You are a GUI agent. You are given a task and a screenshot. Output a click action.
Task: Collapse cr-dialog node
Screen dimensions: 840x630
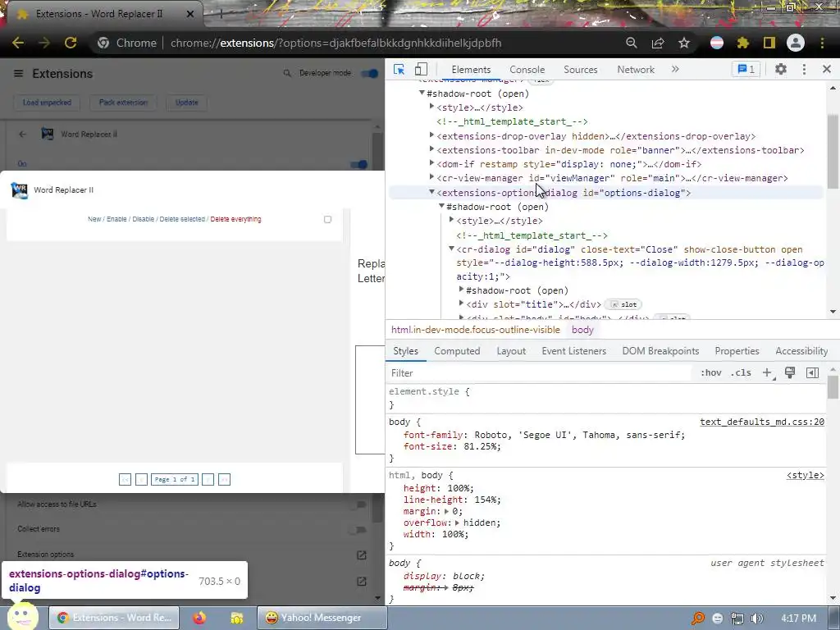(452, 249)
